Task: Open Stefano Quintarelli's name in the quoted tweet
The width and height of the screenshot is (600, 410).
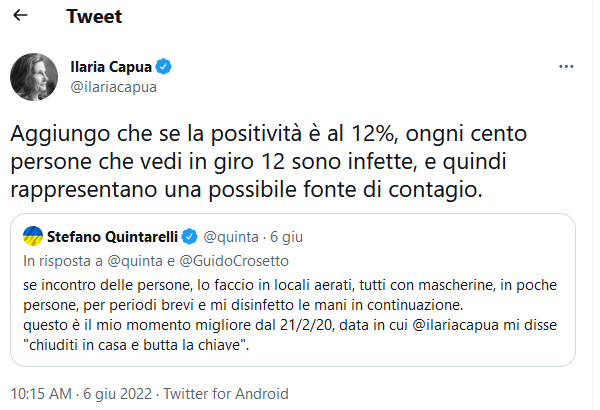Action: (x=109, y=236)
